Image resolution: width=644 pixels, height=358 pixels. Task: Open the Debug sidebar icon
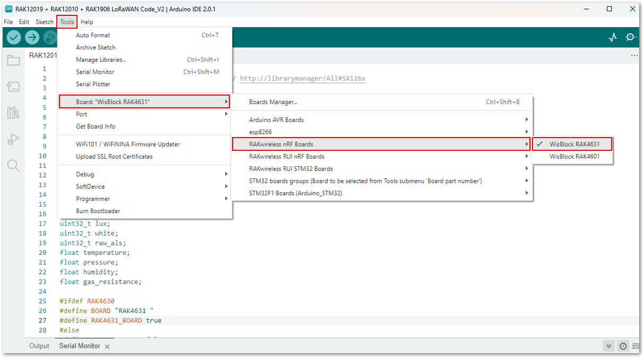click(x=13, y=139)
